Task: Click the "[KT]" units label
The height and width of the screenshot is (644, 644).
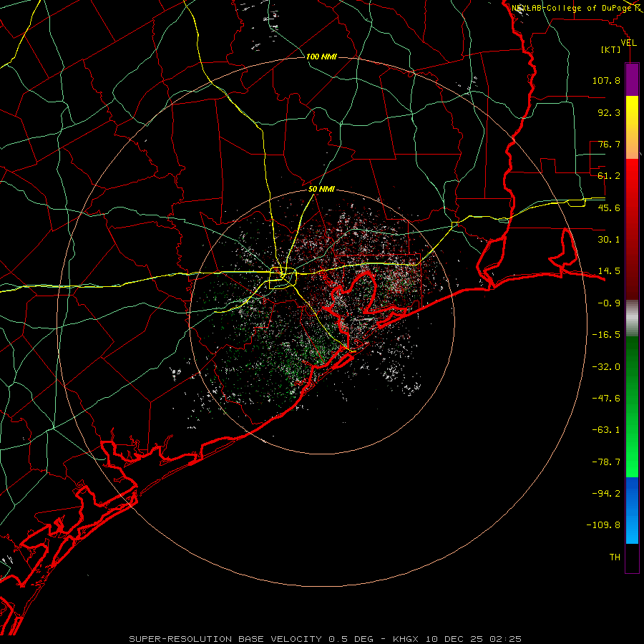Action: (611, 49)
